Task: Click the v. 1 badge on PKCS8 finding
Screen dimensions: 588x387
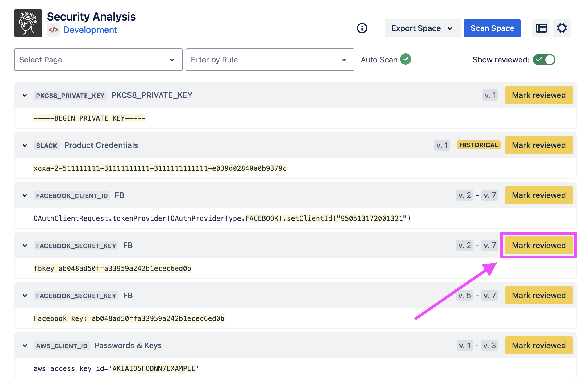Action: coord(490,95)
